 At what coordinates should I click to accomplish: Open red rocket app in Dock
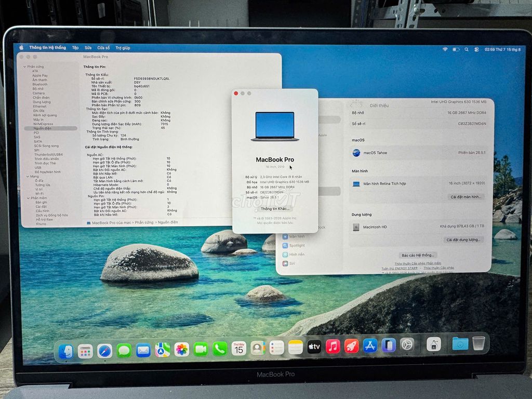pyautogui.click(x=352, y=347)
